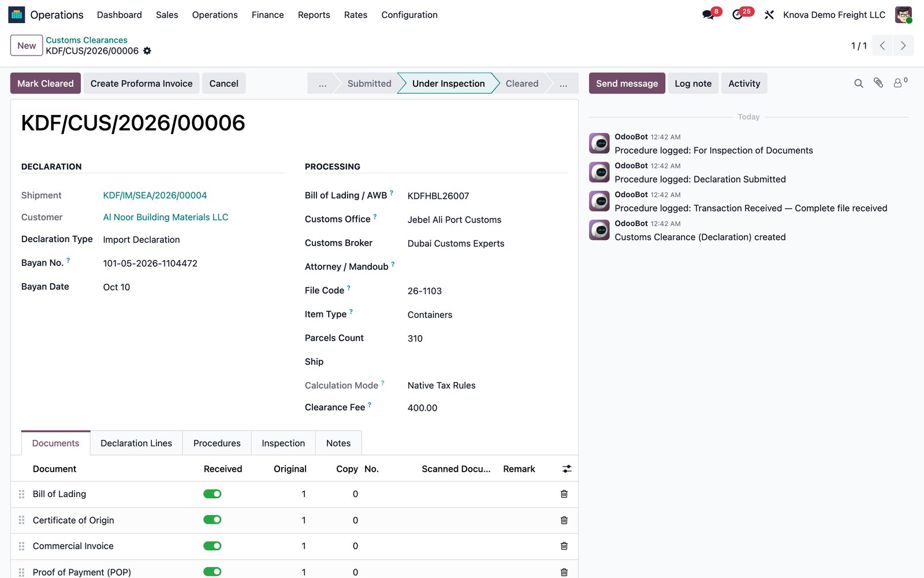Click the Bayan No. help tooltip icon
The image size is (924, 578).
[x=68, y=261]
